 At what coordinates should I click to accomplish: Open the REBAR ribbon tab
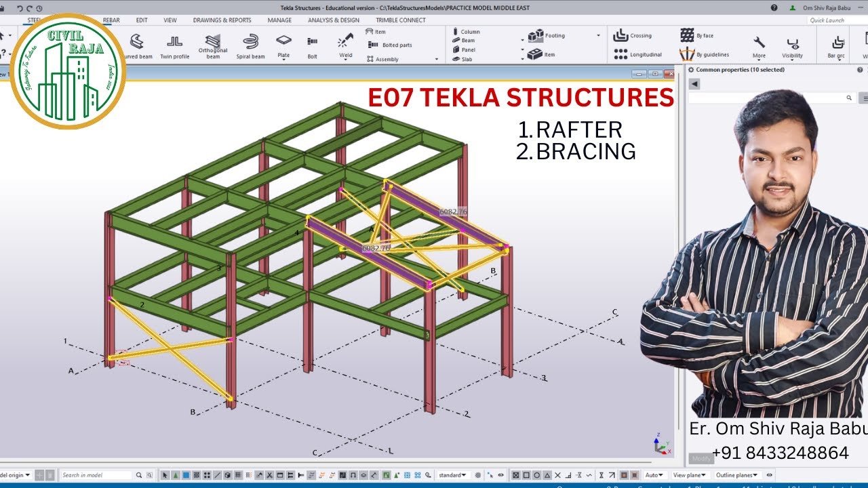111,20
